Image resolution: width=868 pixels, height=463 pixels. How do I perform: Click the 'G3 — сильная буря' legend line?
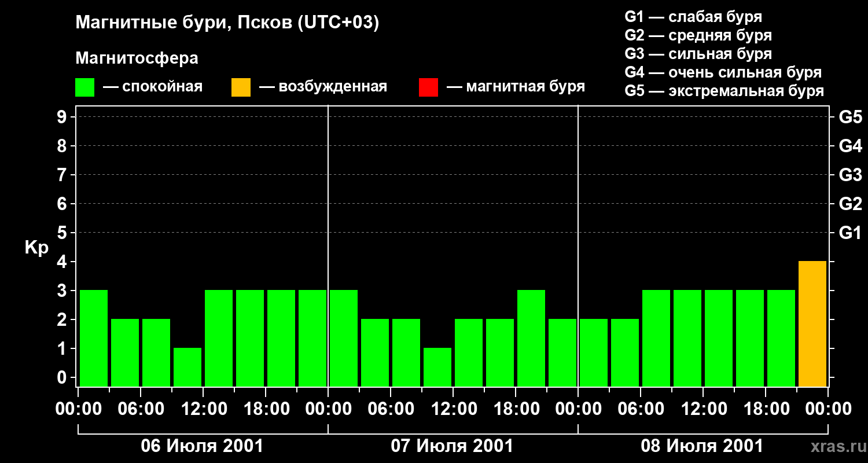[x=698, y=54]
